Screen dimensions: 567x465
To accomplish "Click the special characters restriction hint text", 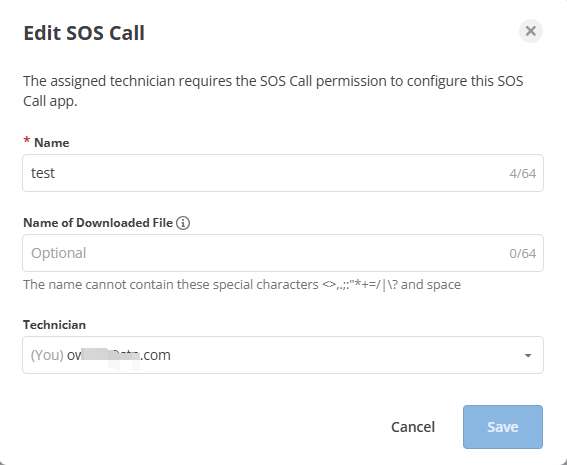I will 242,285.
